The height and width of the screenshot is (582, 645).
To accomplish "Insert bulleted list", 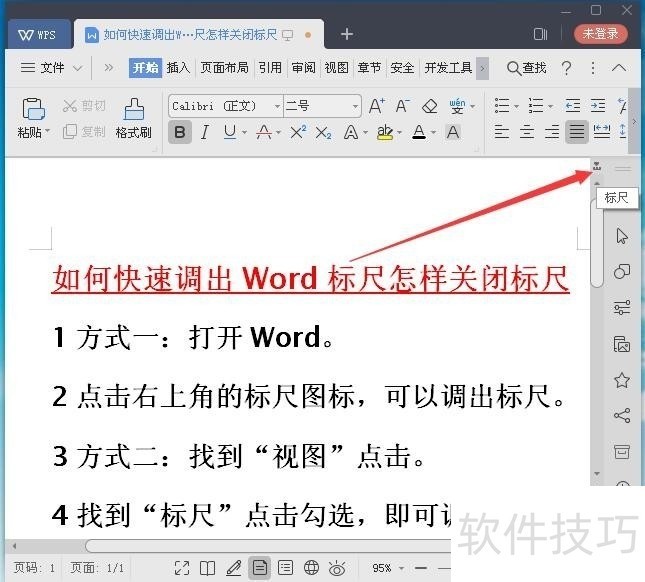I will (x=502, y=106).
